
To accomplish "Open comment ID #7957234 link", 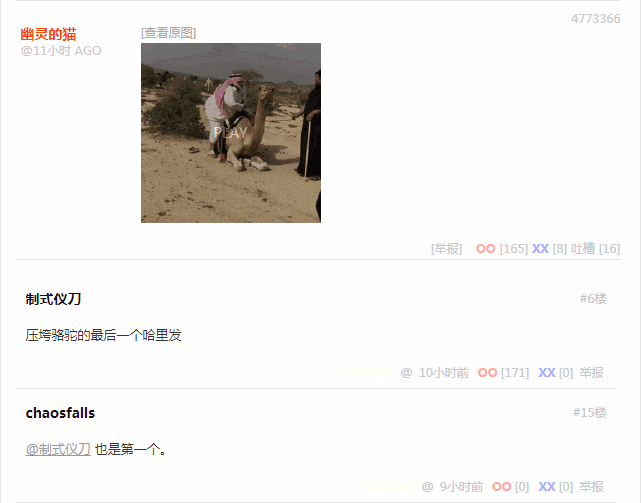I will [x=365, y=373].
